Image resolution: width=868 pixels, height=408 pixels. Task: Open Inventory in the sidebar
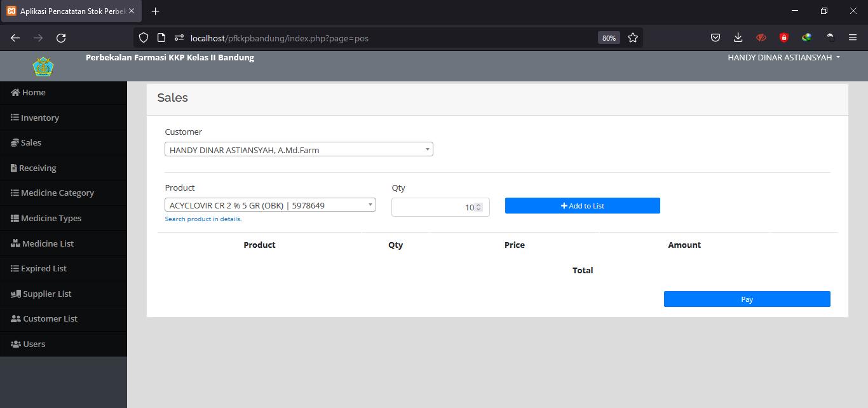(x=64, y=118)
